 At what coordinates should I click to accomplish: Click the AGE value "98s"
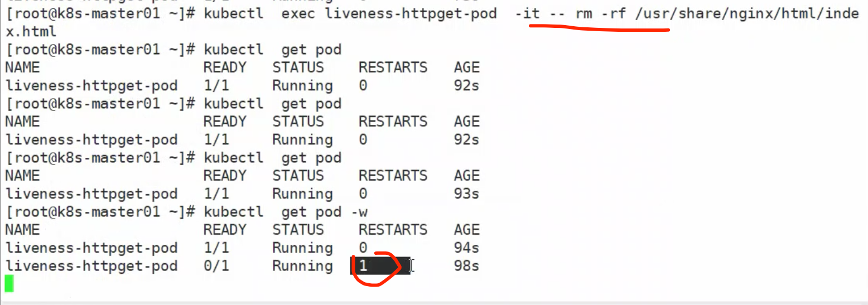click(467, 266)
